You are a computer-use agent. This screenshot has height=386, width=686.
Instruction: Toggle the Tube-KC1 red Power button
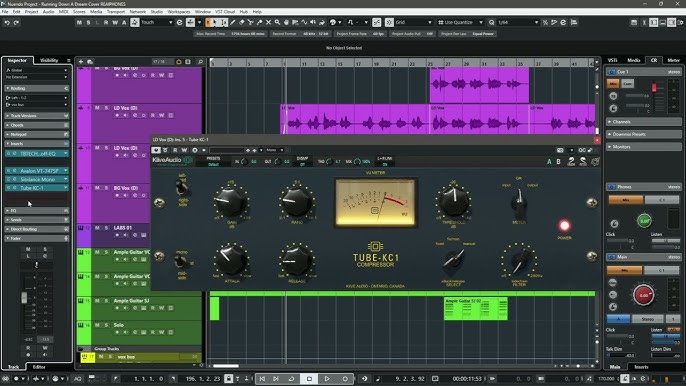tap(564, 225)
